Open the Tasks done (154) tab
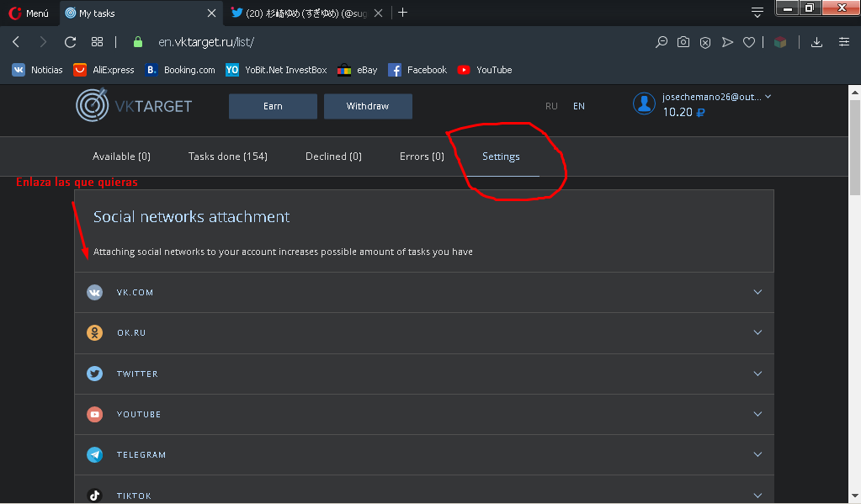Screen dimensions: 861x504 point(228,157)
